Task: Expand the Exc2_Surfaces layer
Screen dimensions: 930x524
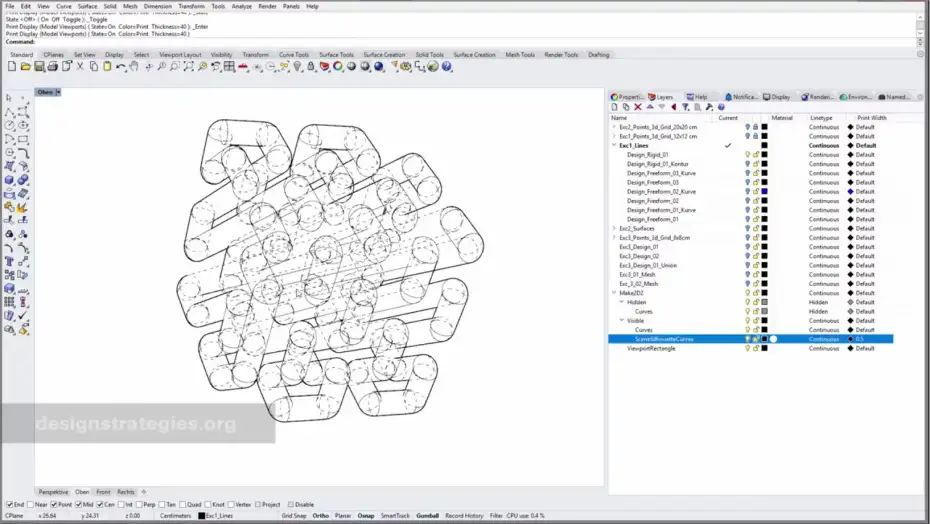Action: (x=614, y=228)
